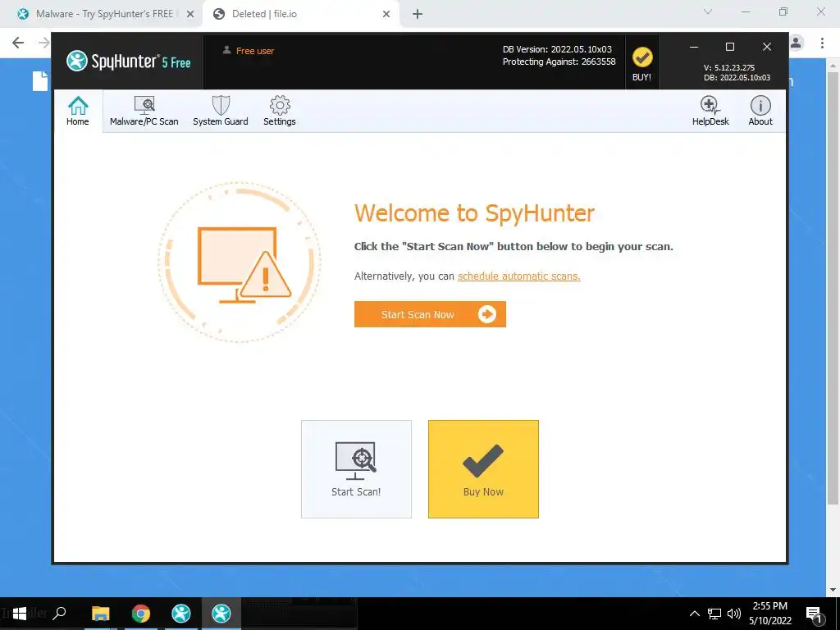
Task: Click the active SpyHunter taskbar icon
Action: click(221, 614)
